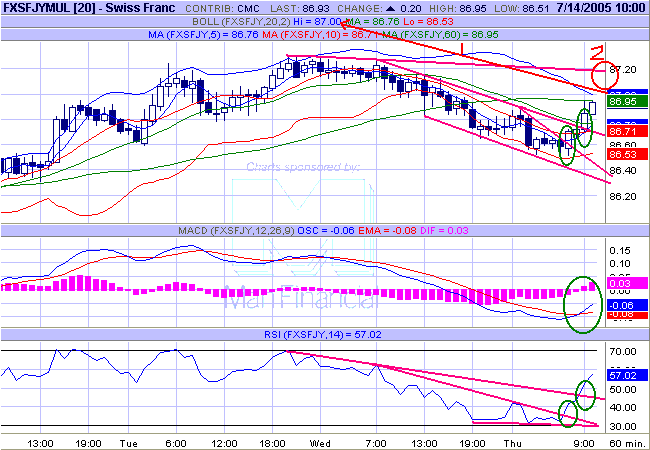Click the 0.10 MACD axis label

pos(620,264)
